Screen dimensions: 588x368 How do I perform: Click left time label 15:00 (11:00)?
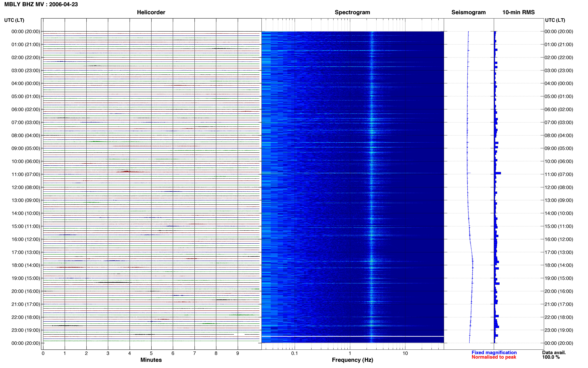click(x=26, y=226)
